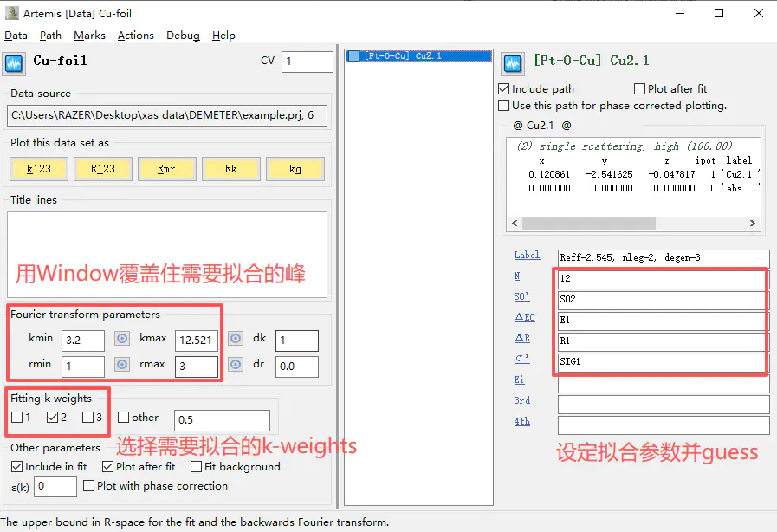Click the Artemis app icon in title bar

coord(12,13)
